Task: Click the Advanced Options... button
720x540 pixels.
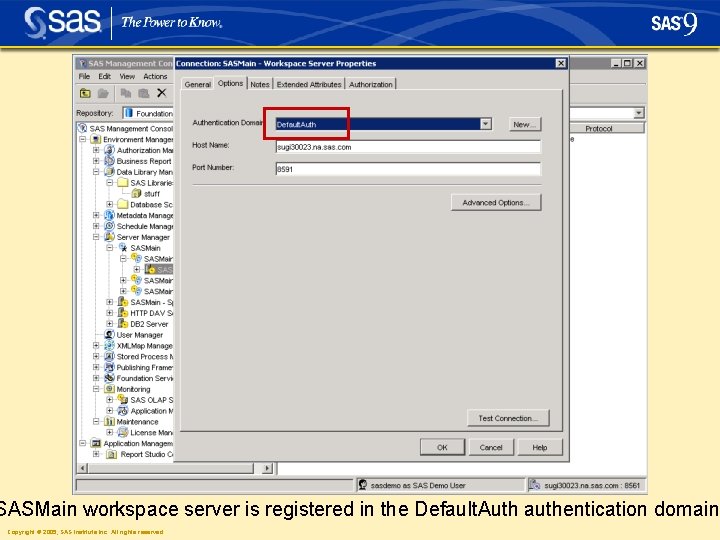Action: pyautogui.click(x=496, y=202)
